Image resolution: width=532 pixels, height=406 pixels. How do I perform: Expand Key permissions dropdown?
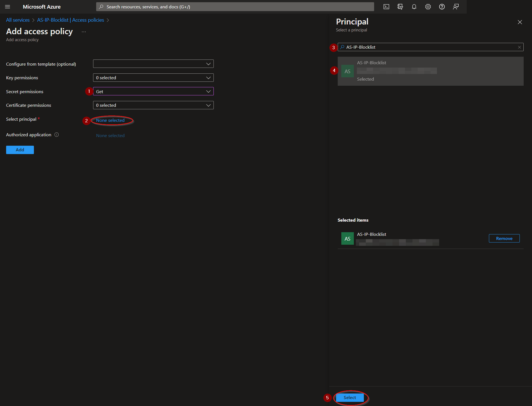coord(153,78)
